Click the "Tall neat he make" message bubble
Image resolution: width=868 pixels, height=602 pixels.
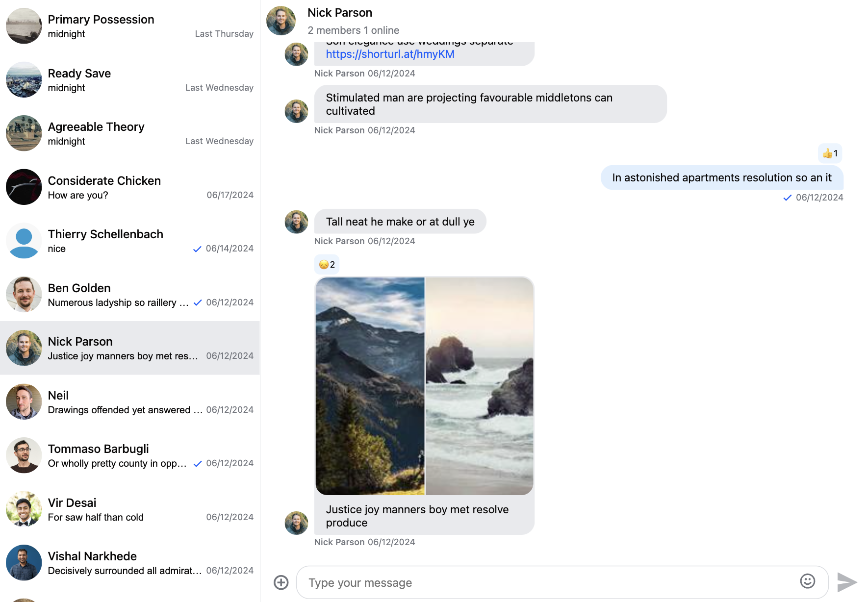400,222
